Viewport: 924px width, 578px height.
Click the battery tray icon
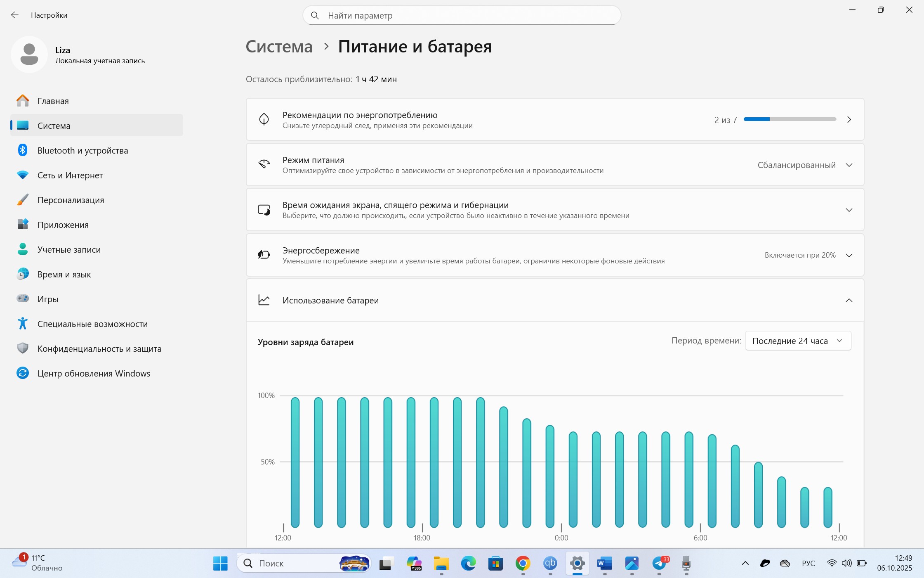(x=861, y=563)
